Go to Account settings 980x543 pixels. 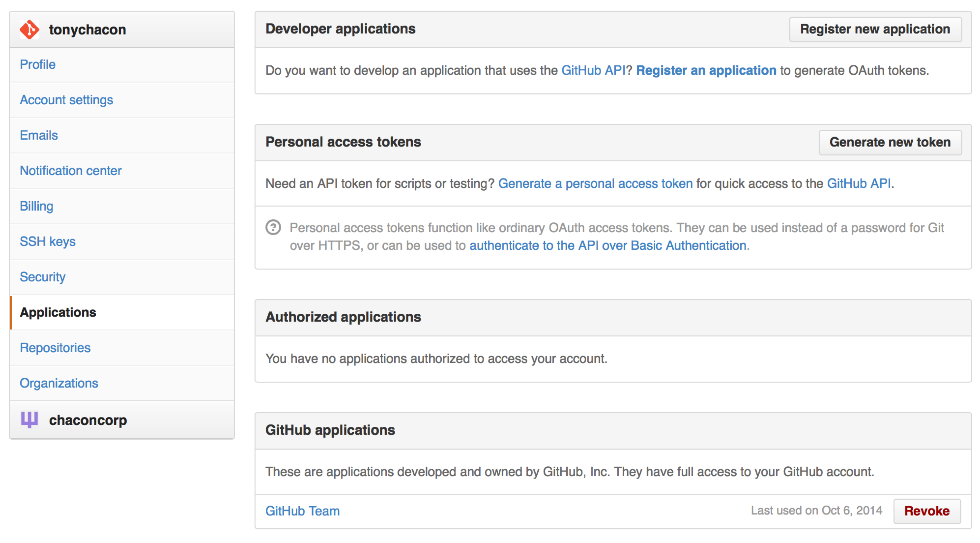coord(66,100)
